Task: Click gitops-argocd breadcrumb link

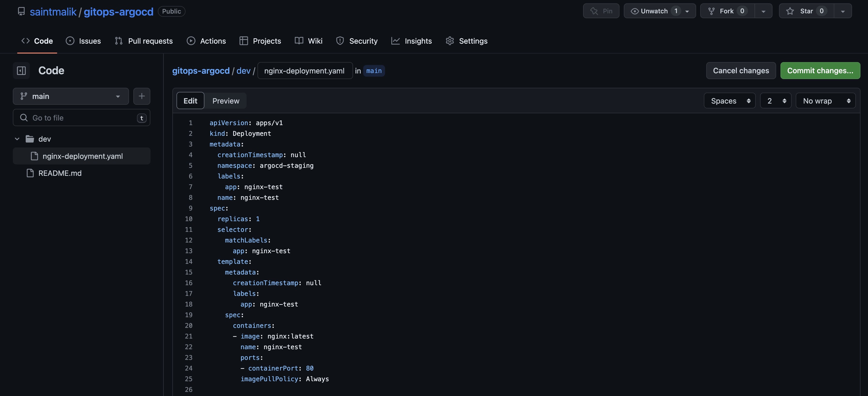Action: pos(201,71)
